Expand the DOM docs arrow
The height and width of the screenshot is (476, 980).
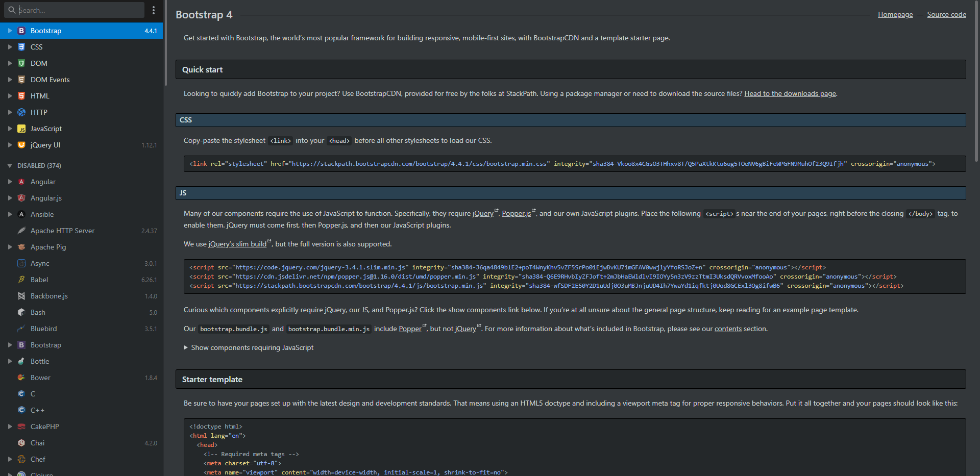pos(10,63)
